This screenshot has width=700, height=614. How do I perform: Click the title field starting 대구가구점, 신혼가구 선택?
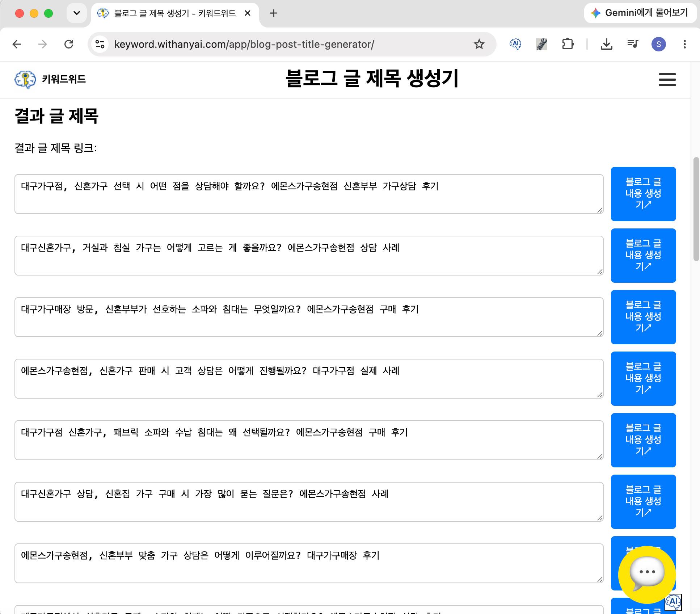(309, 194)
